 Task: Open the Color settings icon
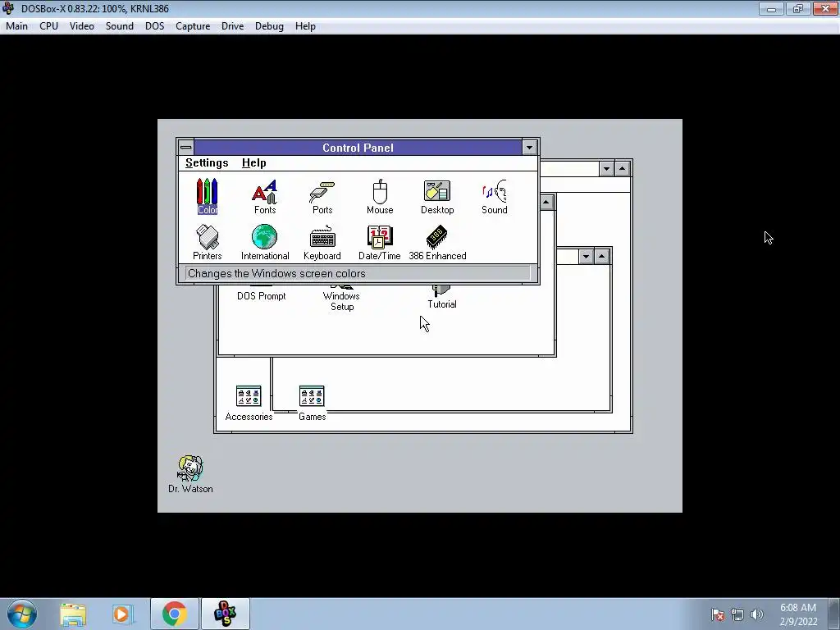tap(207, 197)
